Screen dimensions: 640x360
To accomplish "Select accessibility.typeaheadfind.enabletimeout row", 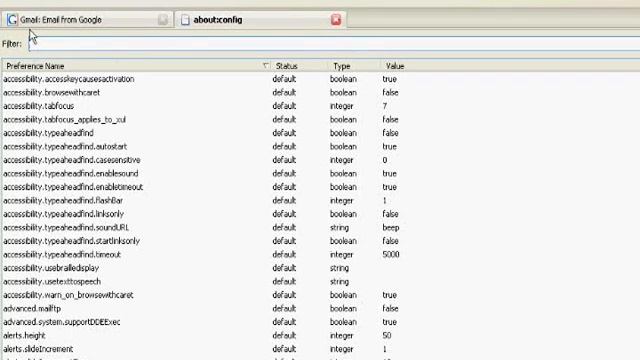I will click(321, 187).
